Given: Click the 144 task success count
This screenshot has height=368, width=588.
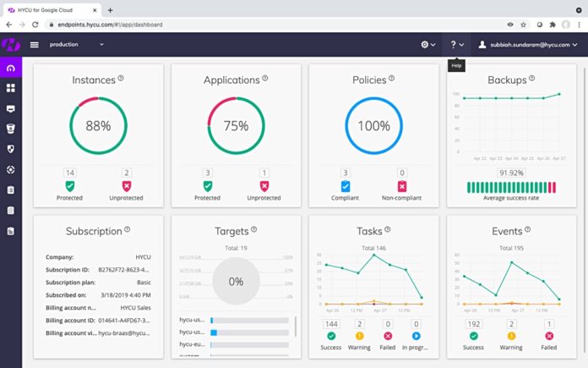Looking at the screenshot, I should click(x=331, y=324).
